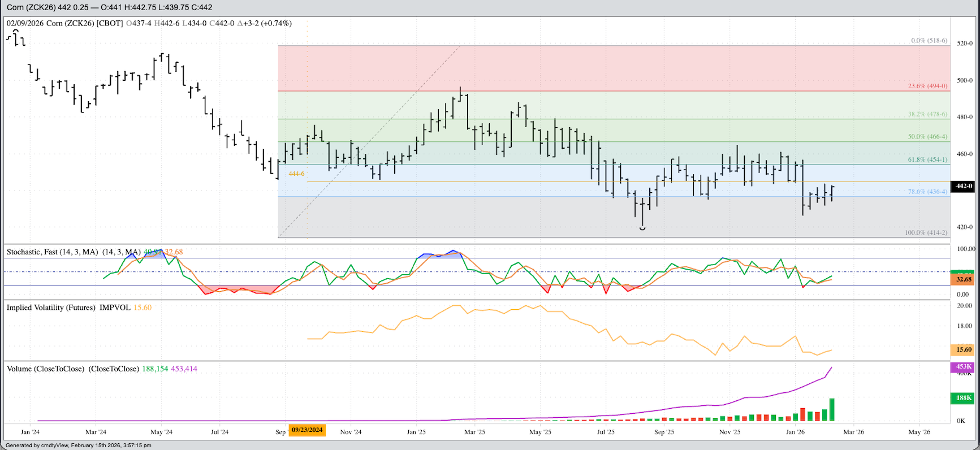Click the 78.6% (436-4) retracement label
The height and width of the screenshot is (450, 980).
pyautogui.click(x=927, y=192)
